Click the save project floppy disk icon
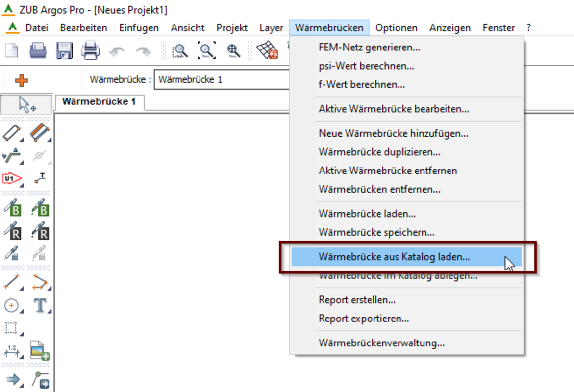574x392 pixels. tap(64, 50)
